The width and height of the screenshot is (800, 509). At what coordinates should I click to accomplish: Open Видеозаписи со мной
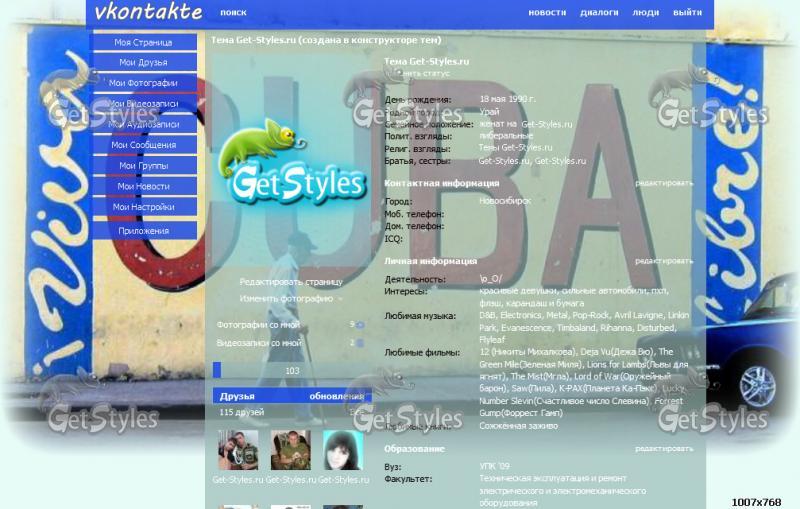coord(259,343)
